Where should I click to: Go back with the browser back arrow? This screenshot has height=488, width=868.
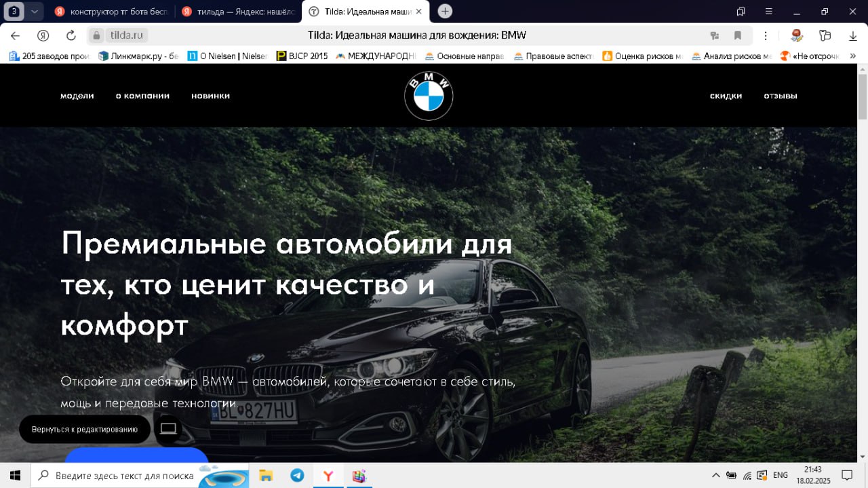15,35
